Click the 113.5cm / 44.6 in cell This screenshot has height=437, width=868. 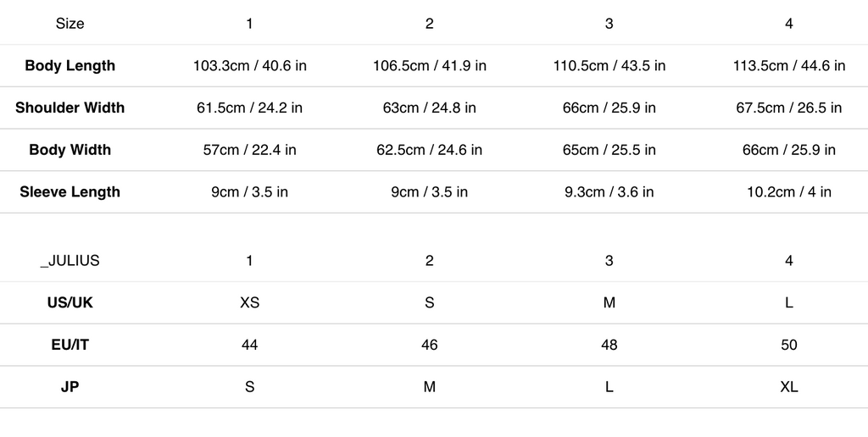pos(789,66)
